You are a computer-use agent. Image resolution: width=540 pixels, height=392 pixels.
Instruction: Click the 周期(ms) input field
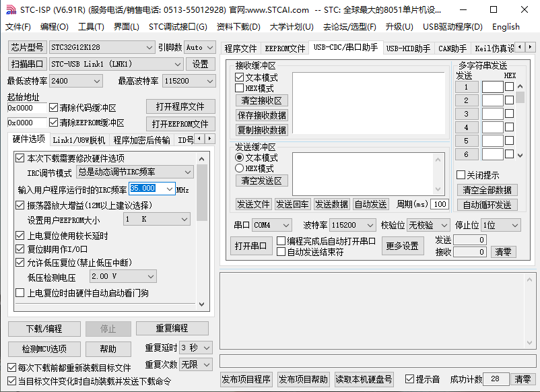tap(440, 204)
